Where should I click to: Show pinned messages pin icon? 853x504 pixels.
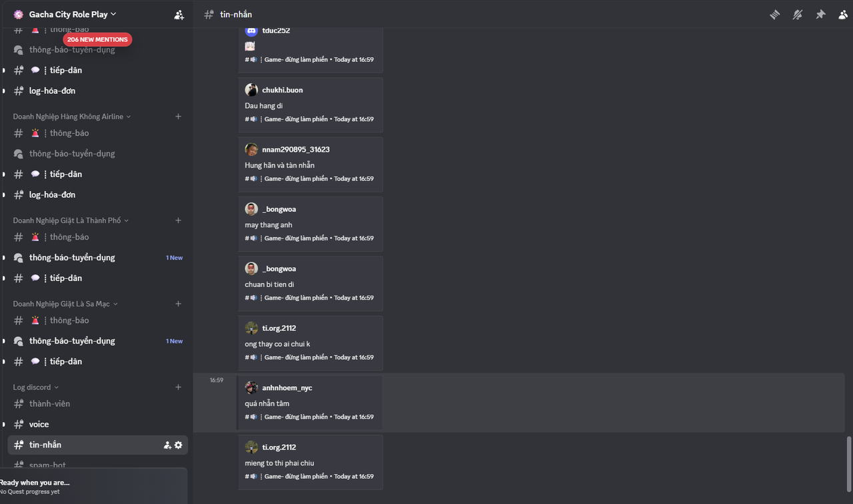[x=820, y=14]
